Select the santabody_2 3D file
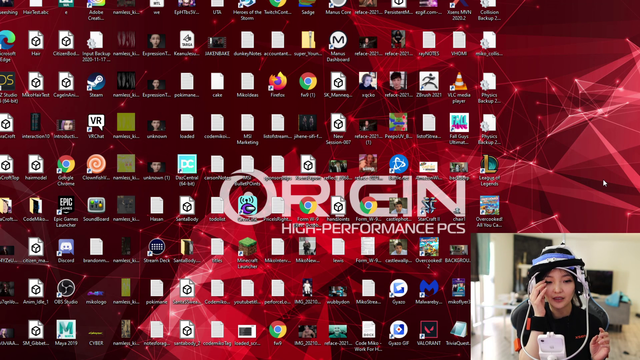Image resolution: width=640 pixels, height=360 pixels. [x=187, y=329]
